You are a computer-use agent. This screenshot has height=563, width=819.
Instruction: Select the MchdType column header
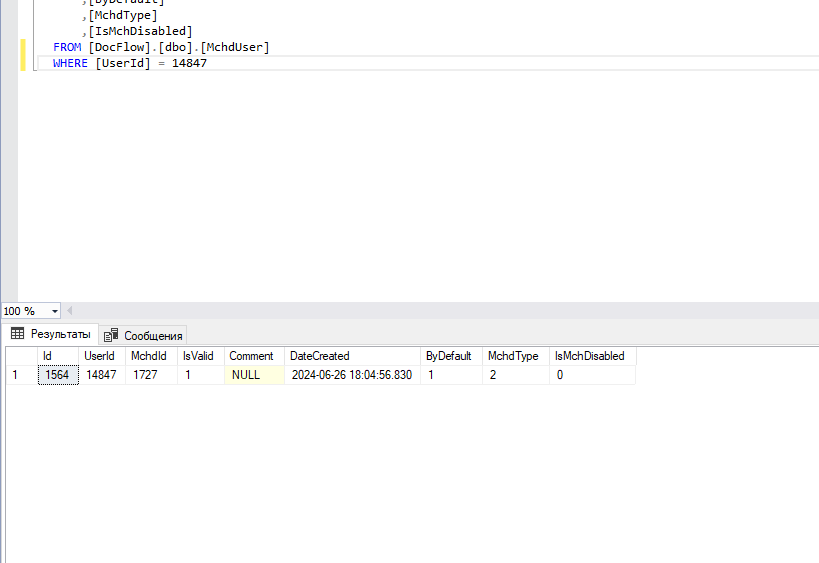point(516,356)
